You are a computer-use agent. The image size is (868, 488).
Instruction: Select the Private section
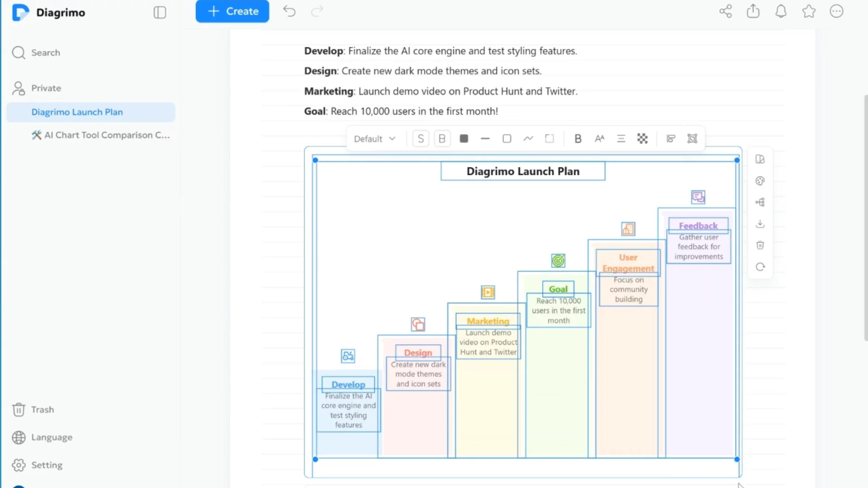pyautogui.click(x=37, y=88)
